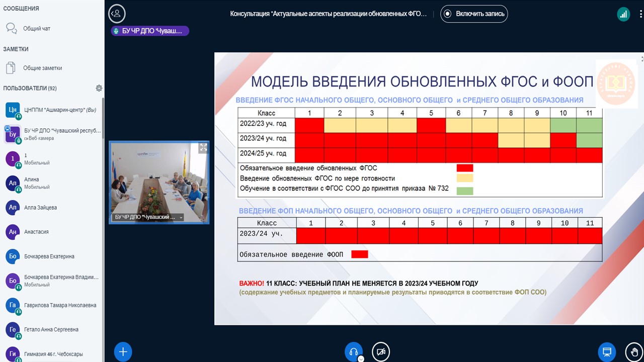
Task: Toggle the user list panel button
Action: 117,14
